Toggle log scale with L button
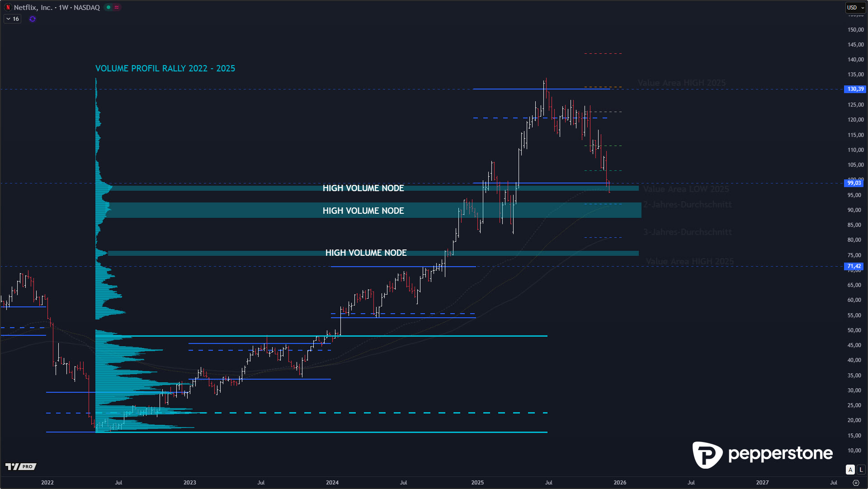This screenshot has width=868, height=489. [x=861, y=470]
